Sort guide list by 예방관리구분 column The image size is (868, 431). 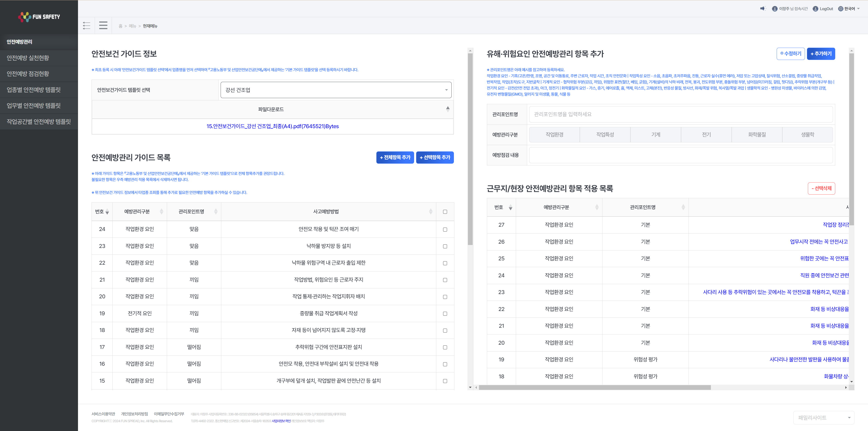pyautogui.click(x=161, y=212)
